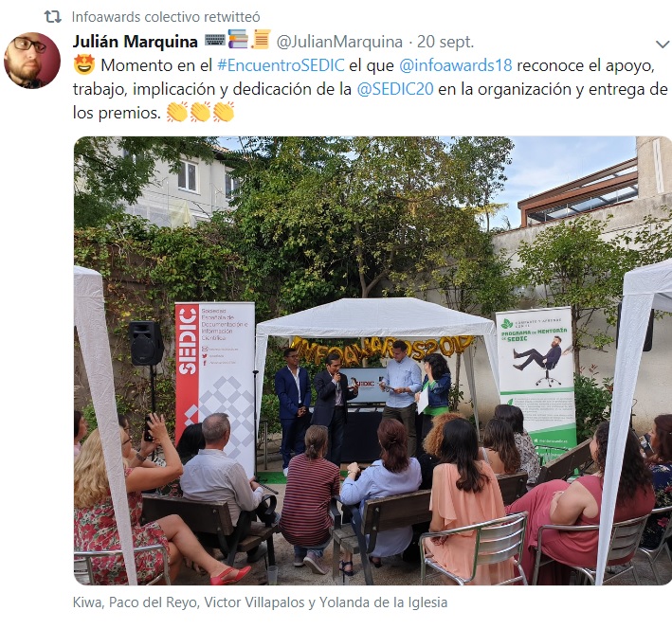
Task: Expand the tweet options chevron
Action: tap(663, 44)
